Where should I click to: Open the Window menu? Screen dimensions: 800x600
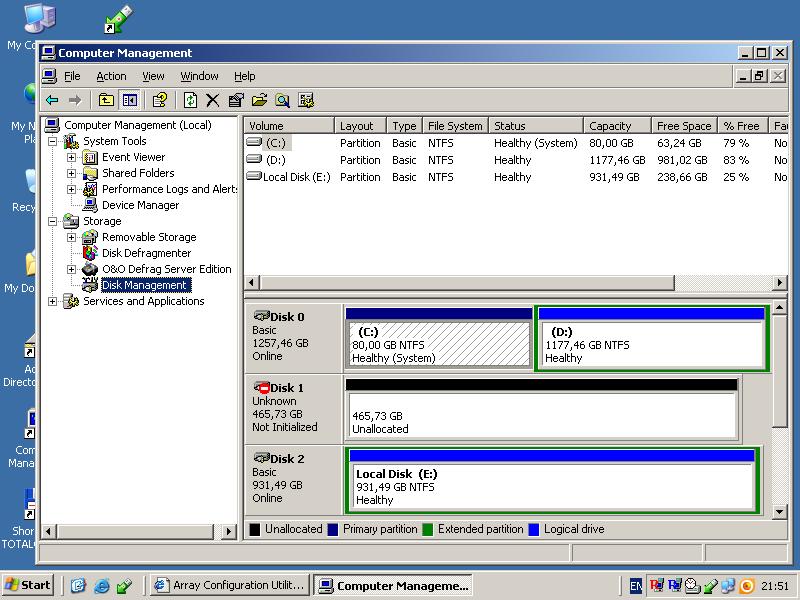pos(199,76)
